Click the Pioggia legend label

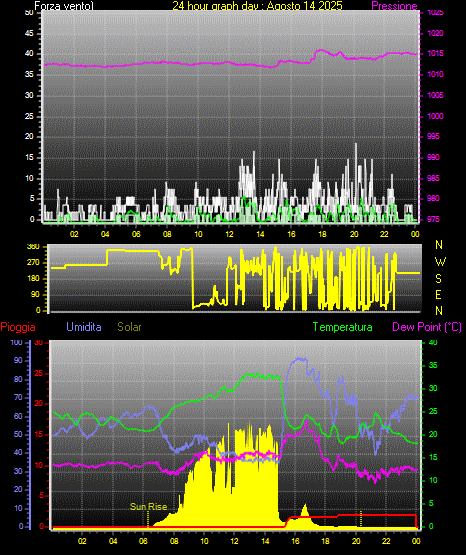click(x=18, y=327)
